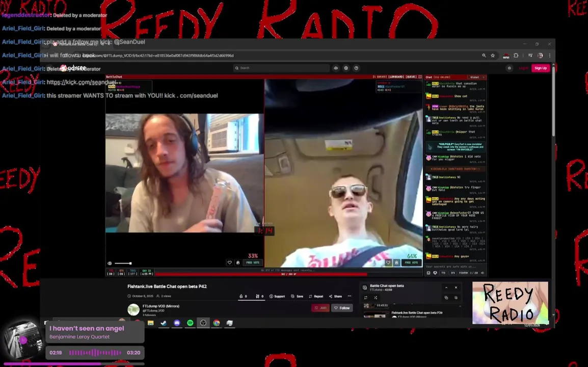
Task: Toggle playlist loop icon
Action: click(366, 298)
